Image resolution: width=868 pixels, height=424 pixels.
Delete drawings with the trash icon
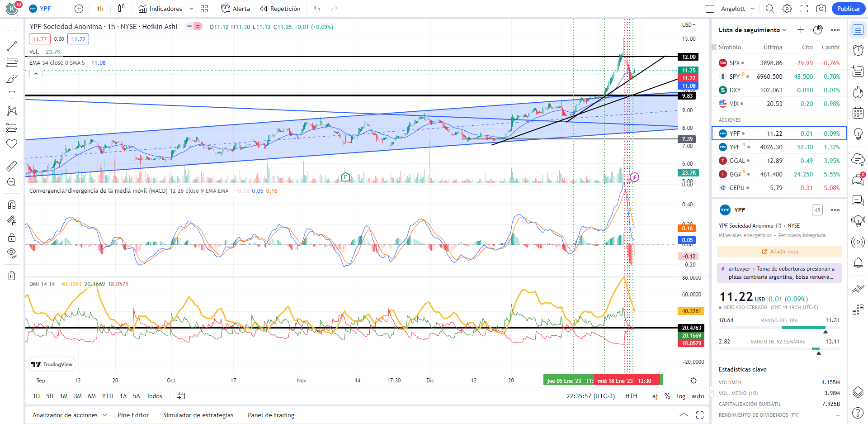click(x=12, y=276)
